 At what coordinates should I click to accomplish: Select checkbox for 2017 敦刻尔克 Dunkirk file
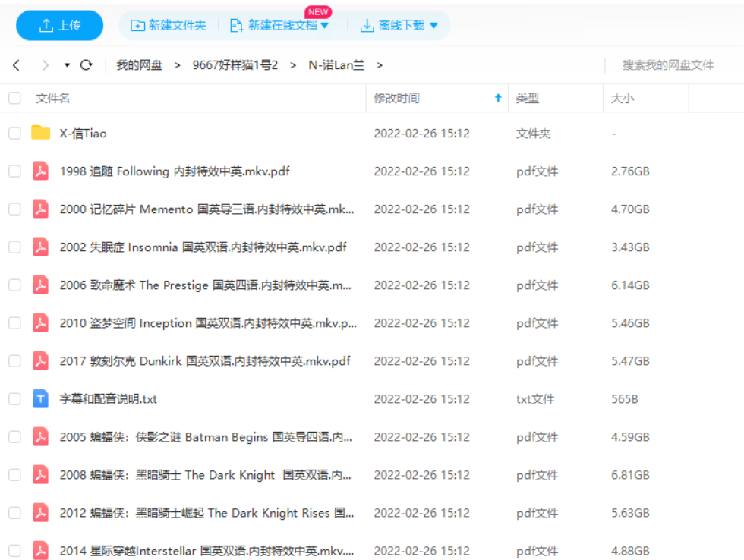(14, 361)
